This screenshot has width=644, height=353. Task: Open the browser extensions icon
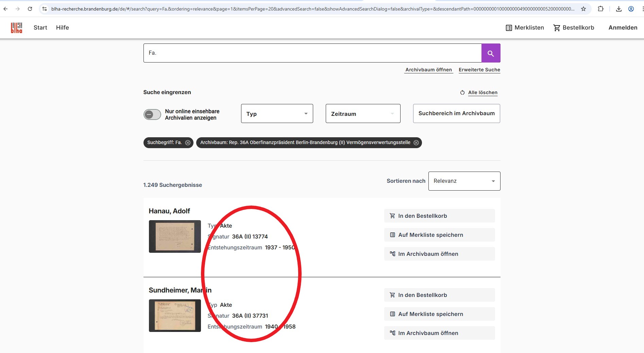click(601, 9)
